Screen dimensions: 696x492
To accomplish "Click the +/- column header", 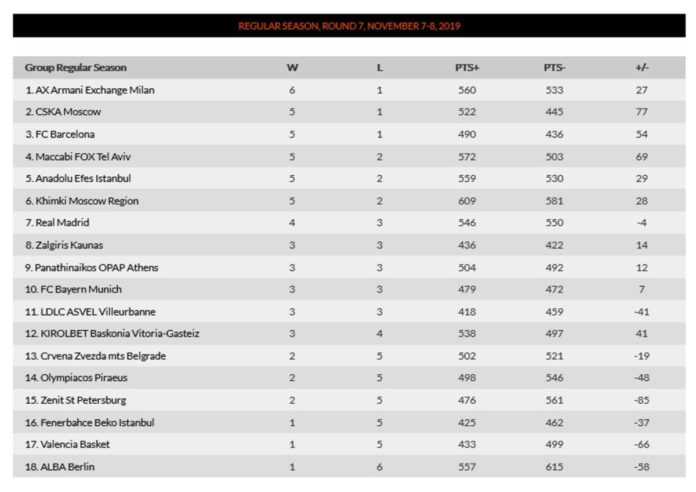I will (x=641, y=68).
